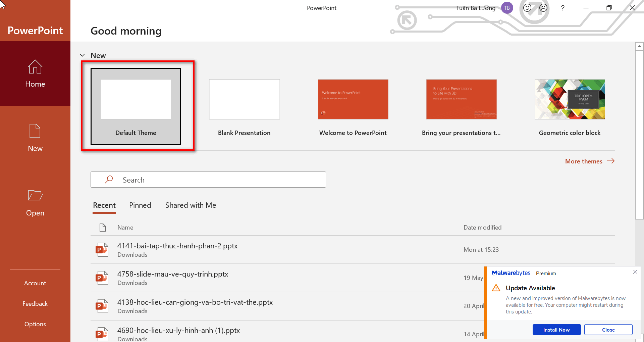Switch to the Pinned tab

(140, 205)
